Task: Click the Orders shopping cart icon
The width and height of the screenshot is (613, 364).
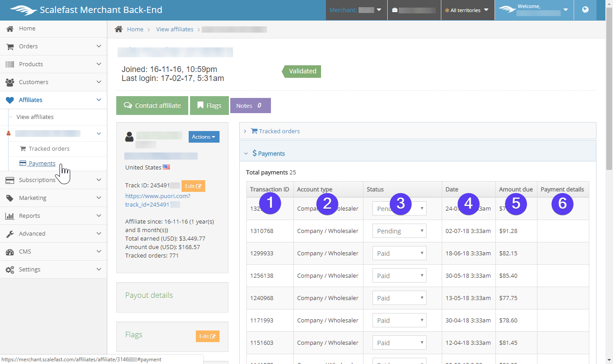Action: (9, 47)
